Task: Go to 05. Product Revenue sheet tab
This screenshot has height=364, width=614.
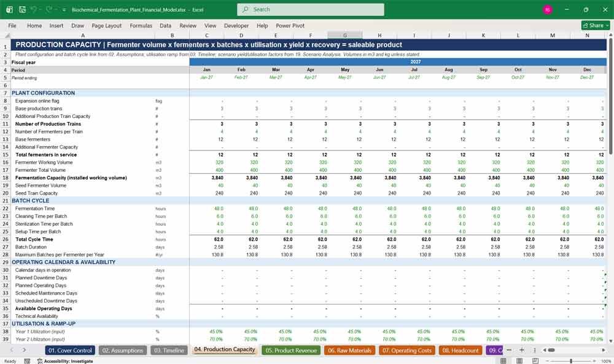Action: coord(291,350)
